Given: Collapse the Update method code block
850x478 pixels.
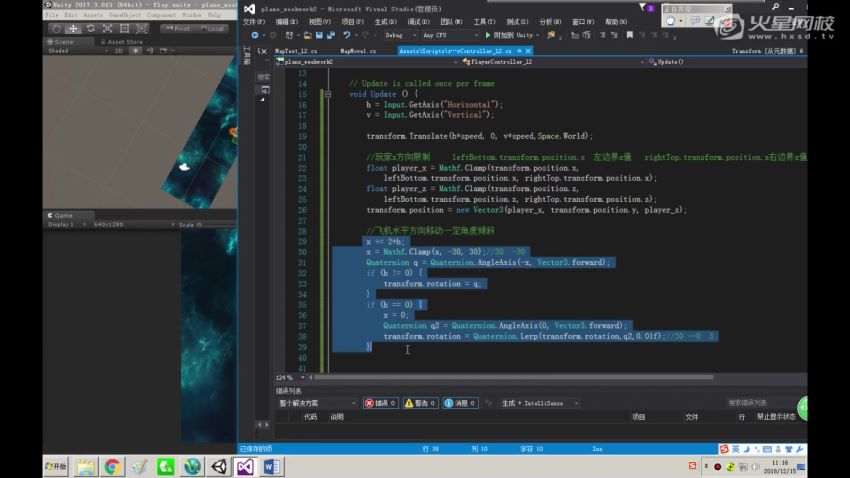Looking at the screenshot, I should pos(327,94).
